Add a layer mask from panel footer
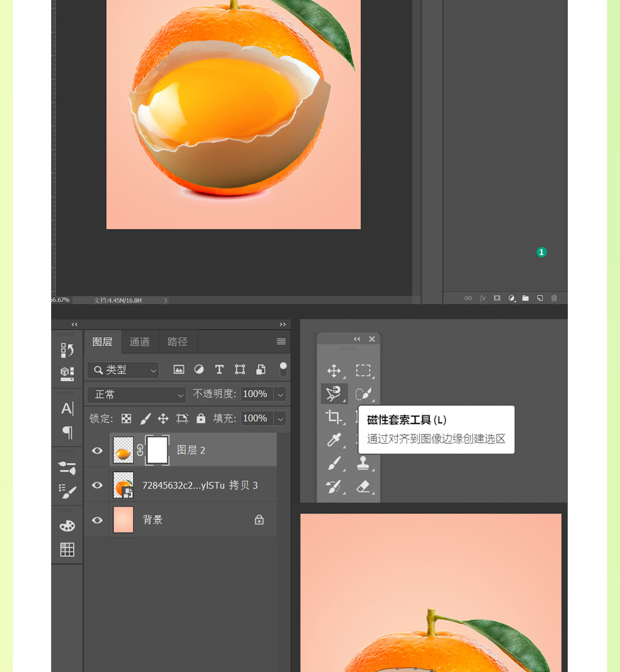The image size is (620, 672). (497, 298)
